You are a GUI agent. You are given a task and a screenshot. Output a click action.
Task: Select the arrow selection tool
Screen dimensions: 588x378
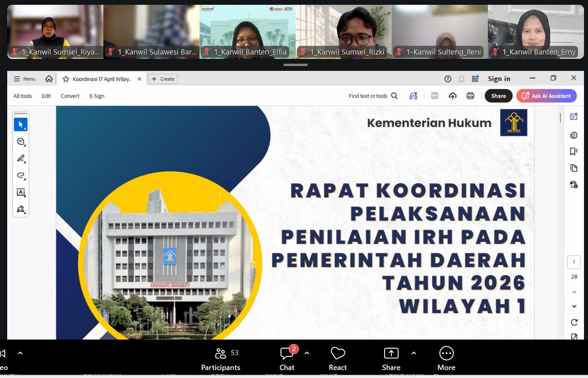(21, 125)
